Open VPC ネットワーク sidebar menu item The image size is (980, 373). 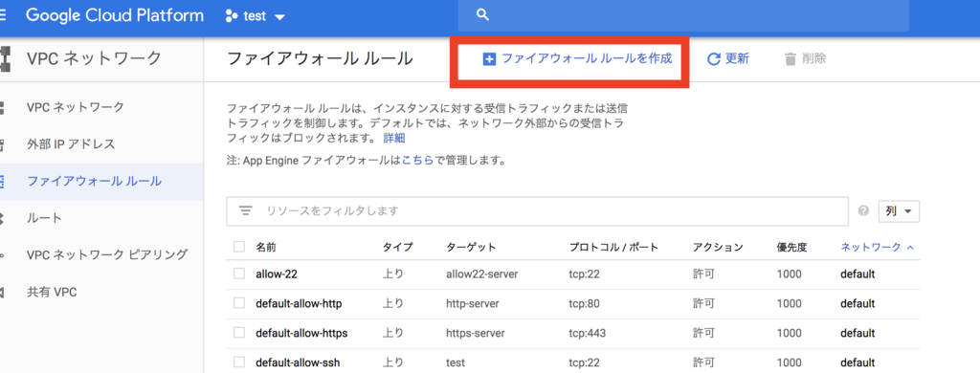(x=101, y=107)
